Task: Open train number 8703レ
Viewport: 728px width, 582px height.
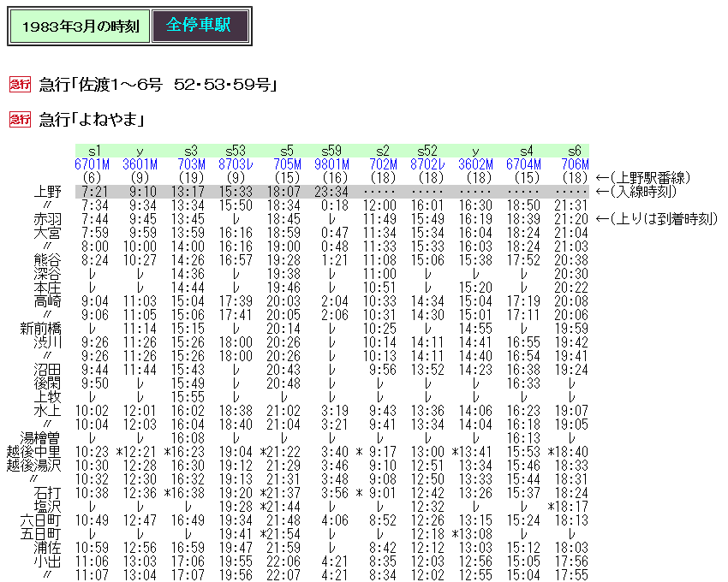Action: click(x=236, y=164)
